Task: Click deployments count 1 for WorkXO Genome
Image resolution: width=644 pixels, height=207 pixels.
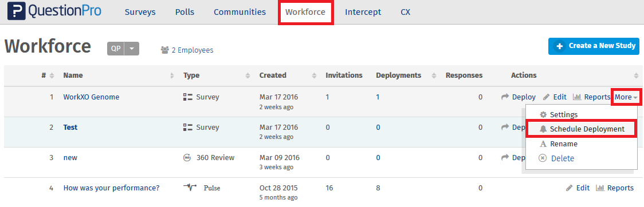Action: click(378, 97)
